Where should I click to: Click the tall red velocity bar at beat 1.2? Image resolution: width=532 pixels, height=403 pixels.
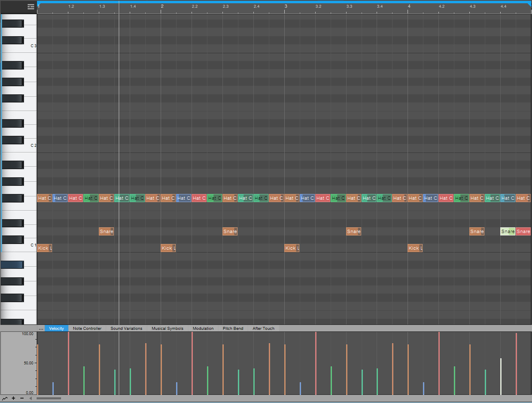point(68,364)
